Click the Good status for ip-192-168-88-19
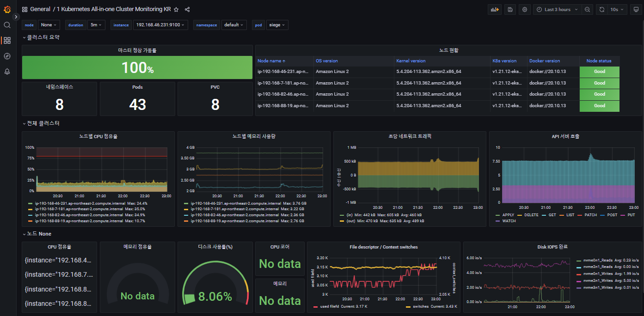The image size is (644, 316). [599, 106]
